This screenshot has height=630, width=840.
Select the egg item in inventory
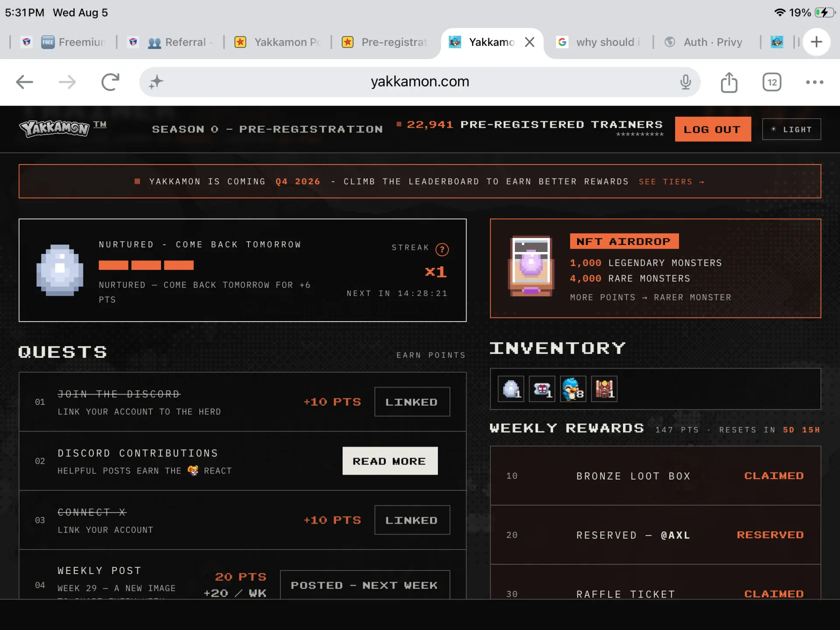click(x=511, y=388)
